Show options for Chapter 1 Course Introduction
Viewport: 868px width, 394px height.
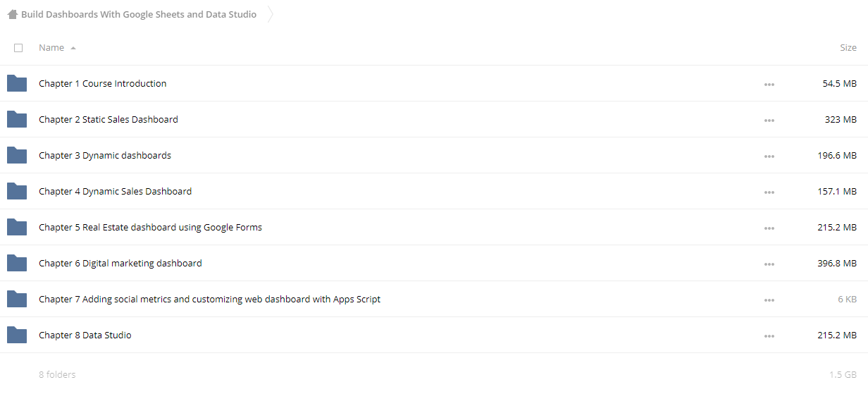(769, 84)
